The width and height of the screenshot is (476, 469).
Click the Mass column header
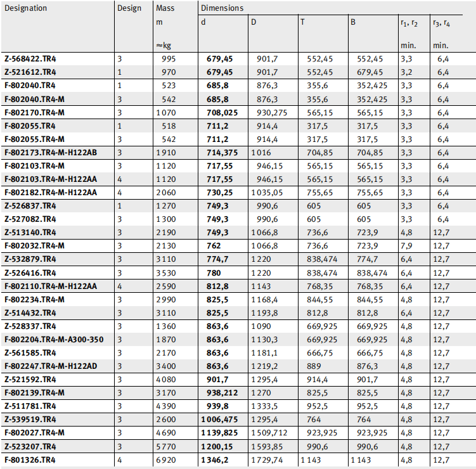165,9
